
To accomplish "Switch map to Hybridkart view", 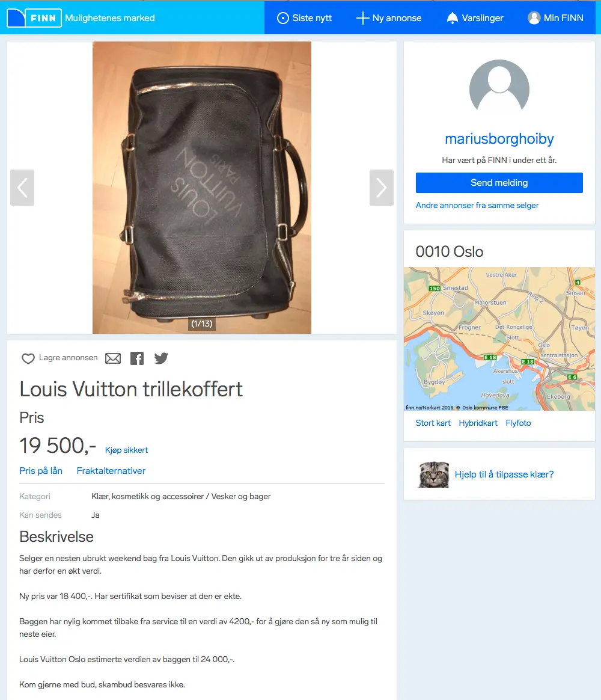I will tap(478, 423).
